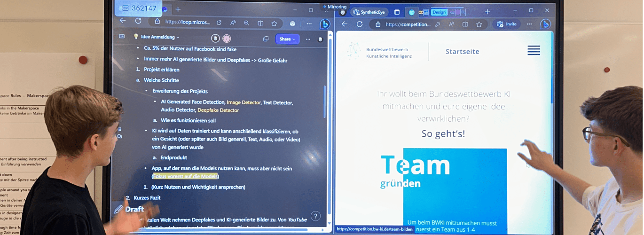Image resolution: width=644 pixels, height=235 pixels.
Task: Open the Share dropdown button in Loop
Action: tap(287, 39)
